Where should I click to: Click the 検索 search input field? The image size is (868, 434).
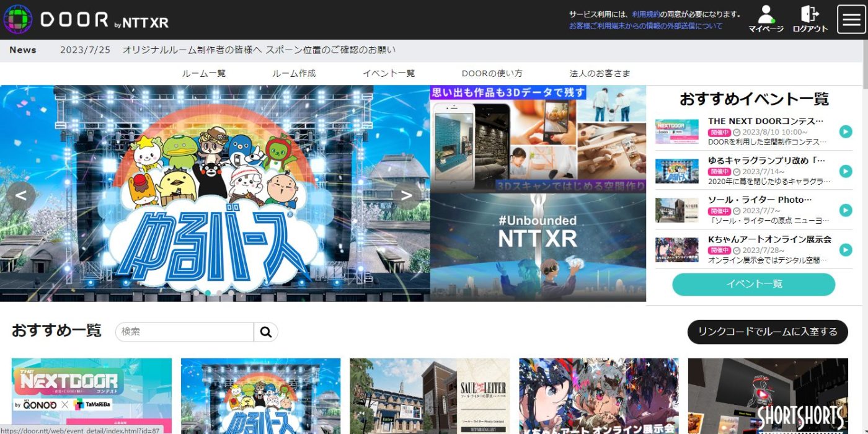click(x=185, y=332)
